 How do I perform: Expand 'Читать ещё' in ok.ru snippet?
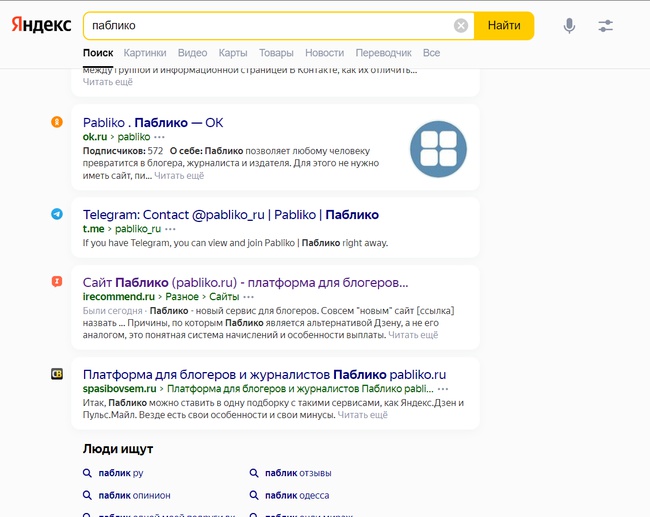pyautogui.click(x=179, y=176)
